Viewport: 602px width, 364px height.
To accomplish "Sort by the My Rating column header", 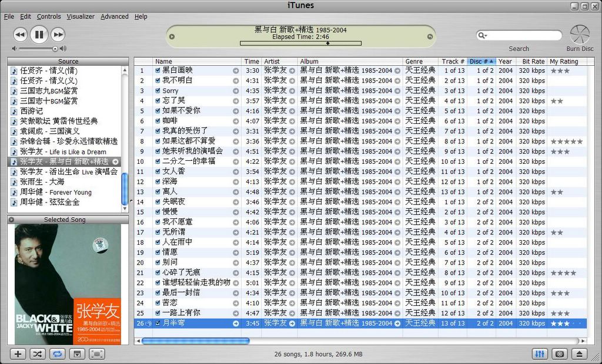I will pos(567,62).
